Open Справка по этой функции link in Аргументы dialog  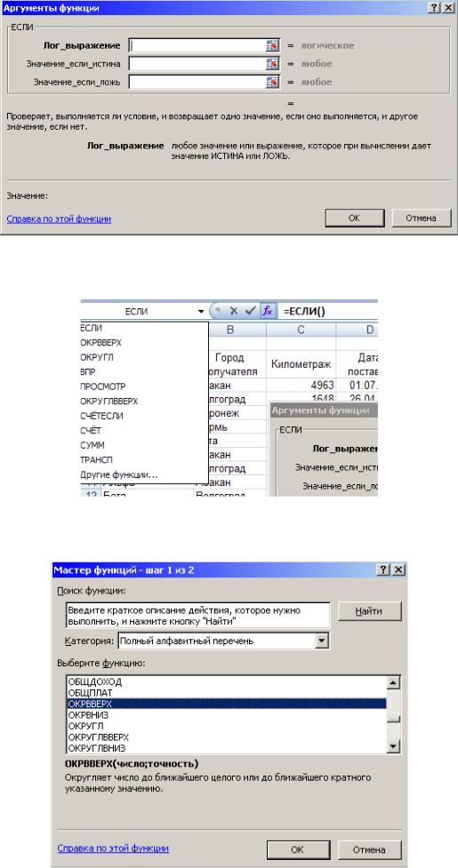click(59, 219)
